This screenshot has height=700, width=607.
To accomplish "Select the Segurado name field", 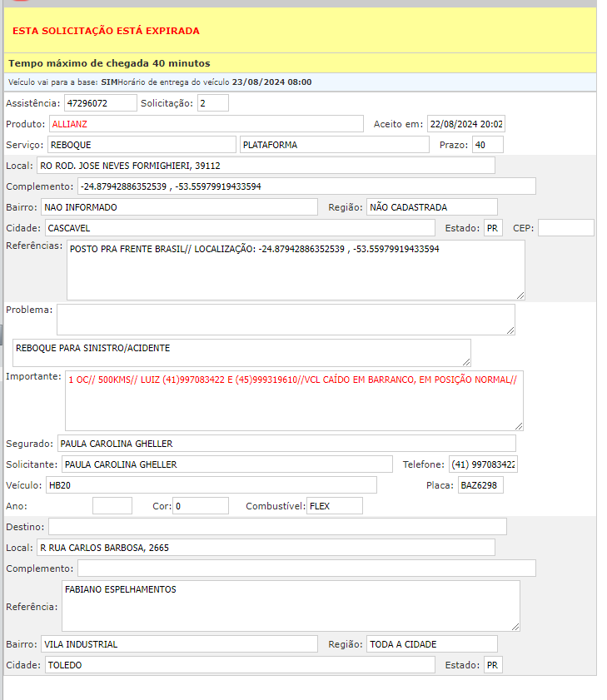I will coord(286,444).
